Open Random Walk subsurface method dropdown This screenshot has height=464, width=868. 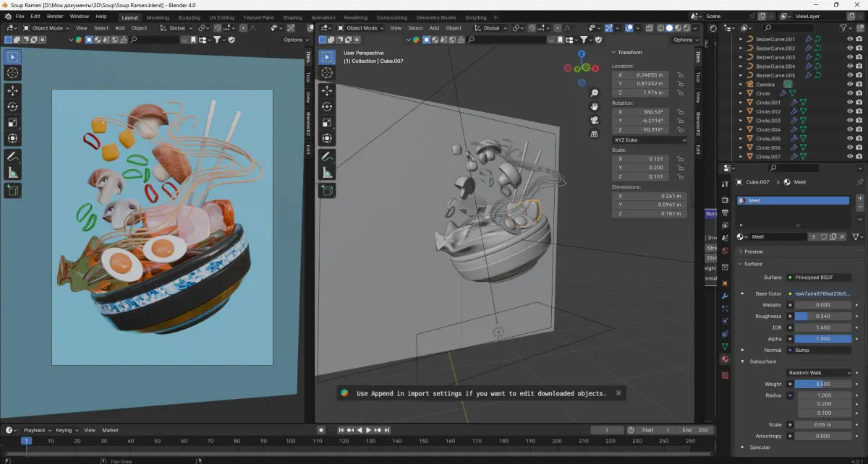coord(819,372)
